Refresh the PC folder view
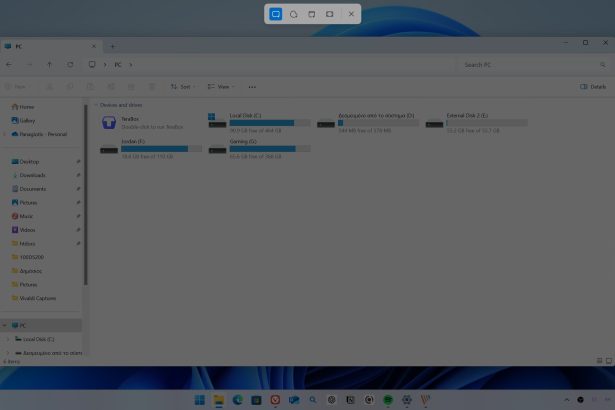 (70, 64)
